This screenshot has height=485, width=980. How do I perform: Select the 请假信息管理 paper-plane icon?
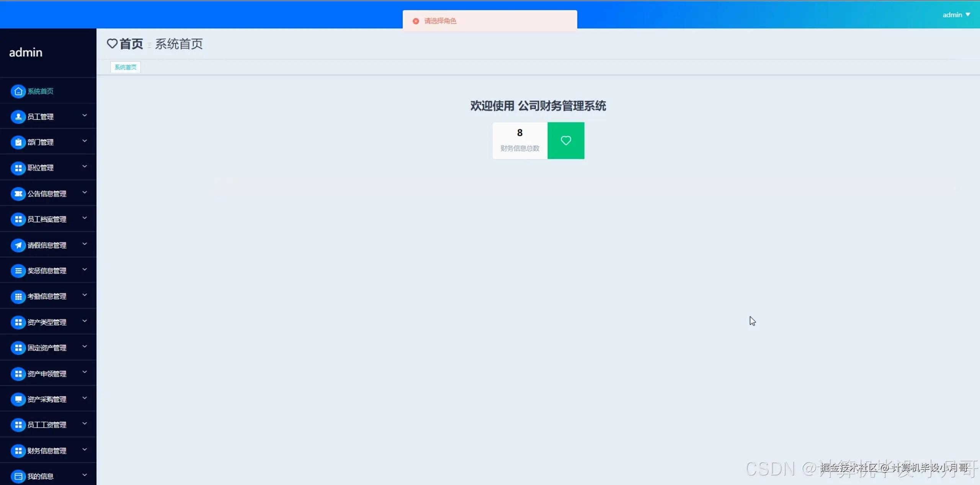(x=18, y=245)
